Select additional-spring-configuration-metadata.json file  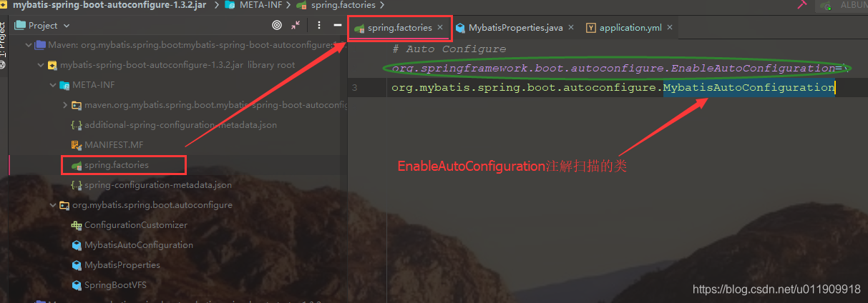180,125
